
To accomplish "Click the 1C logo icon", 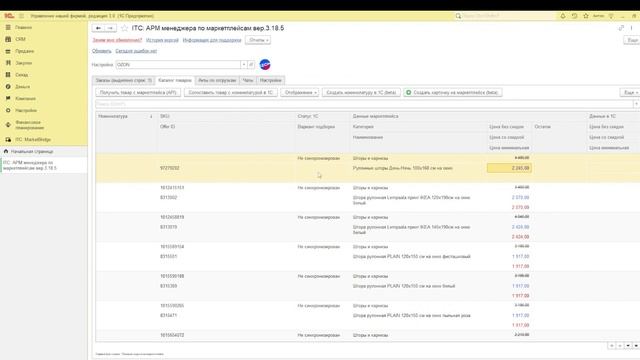I will [x=9, y=16].
